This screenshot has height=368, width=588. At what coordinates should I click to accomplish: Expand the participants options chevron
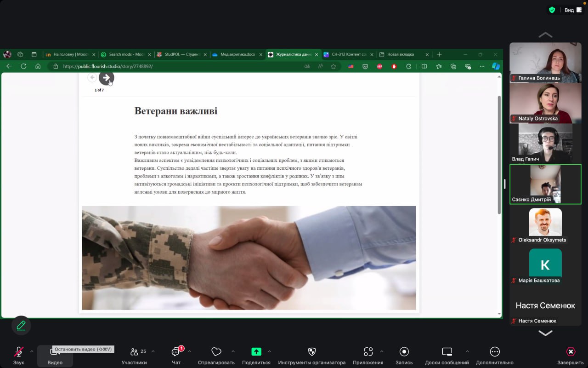[x=153, y=351]
